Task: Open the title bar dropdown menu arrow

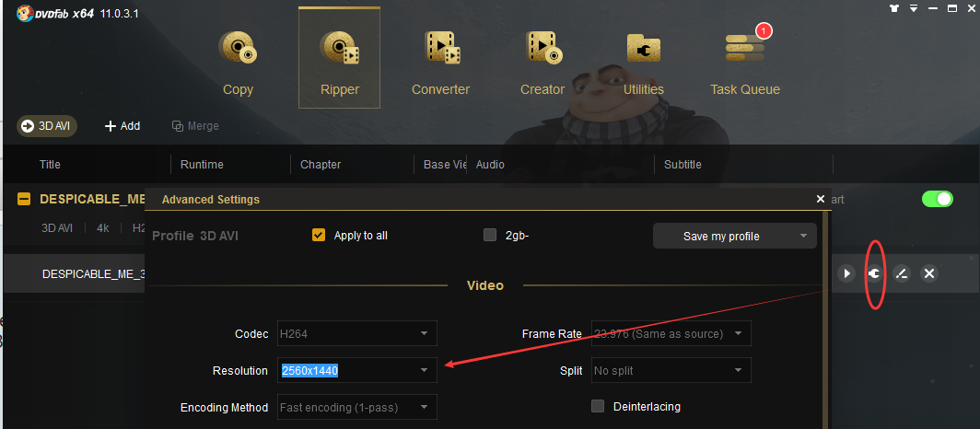Action: pos(914,8)
